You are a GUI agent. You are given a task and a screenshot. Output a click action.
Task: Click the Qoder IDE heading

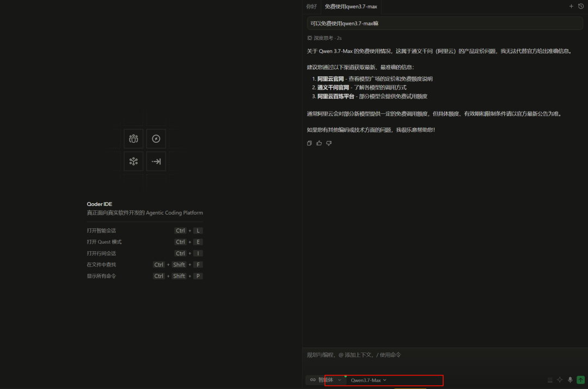pyautogui.click(x=100, y=204)
